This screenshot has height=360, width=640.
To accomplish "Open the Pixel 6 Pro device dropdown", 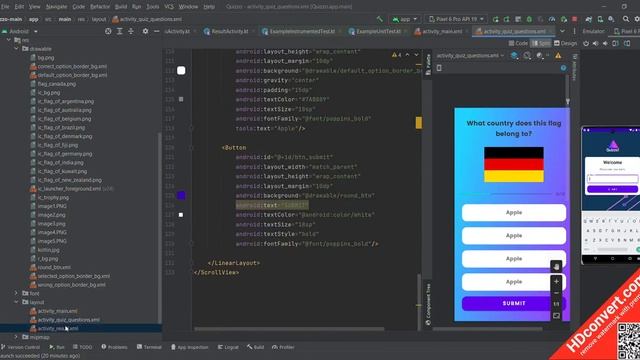I will point(456,19).
